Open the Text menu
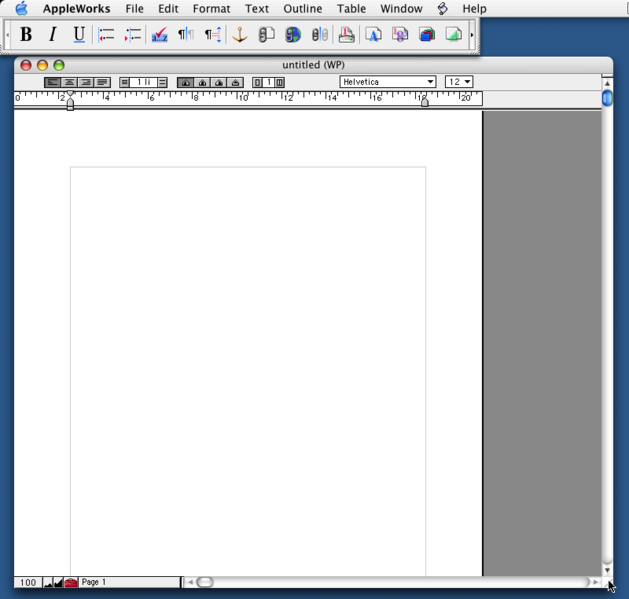 click(x=257, y=8)
